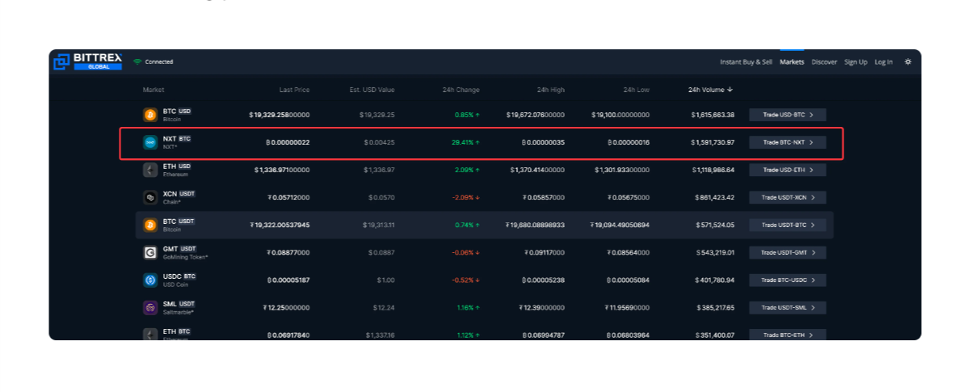
Task: Select the NXT BTC market name
Action: 177,139
